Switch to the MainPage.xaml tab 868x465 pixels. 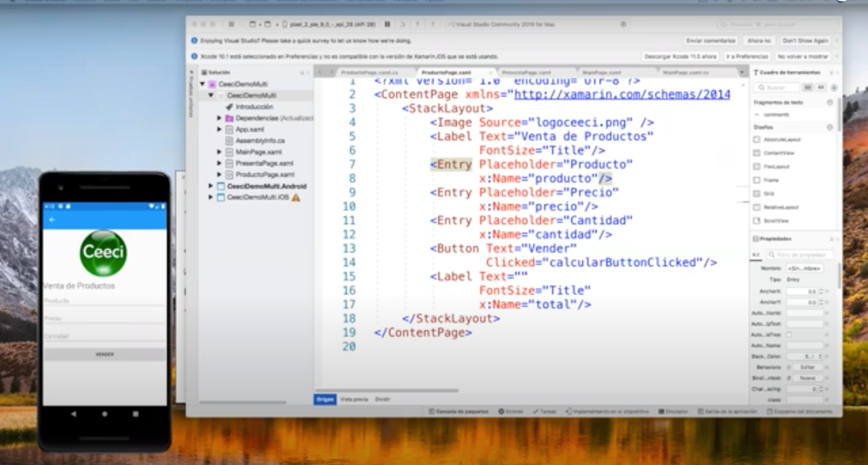click(601, 73)
